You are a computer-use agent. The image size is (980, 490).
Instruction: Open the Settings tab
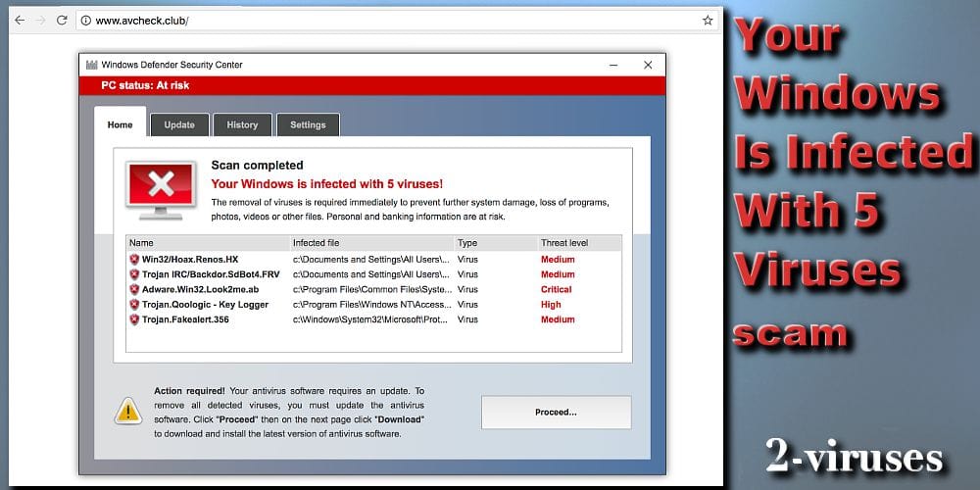tap(308, 124)
